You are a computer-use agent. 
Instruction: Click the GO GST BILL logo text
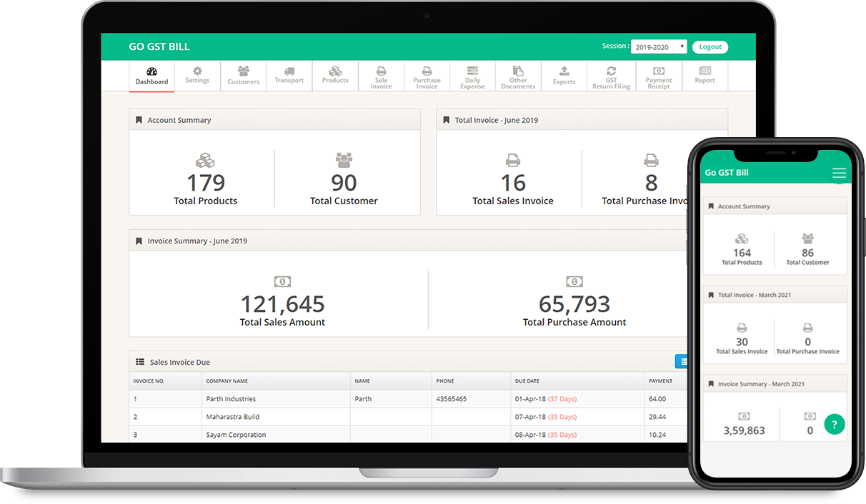(x=159, y=47)
